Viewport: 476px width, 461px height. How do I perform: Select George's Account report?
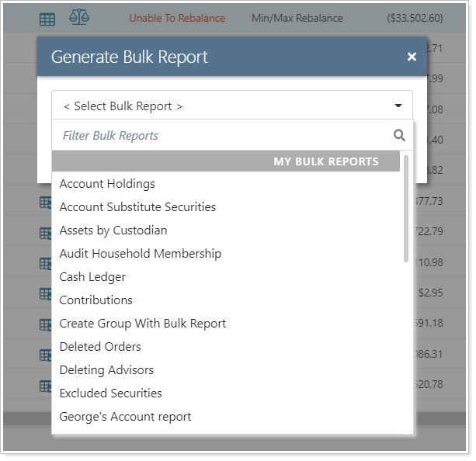[x=126, y=417]
